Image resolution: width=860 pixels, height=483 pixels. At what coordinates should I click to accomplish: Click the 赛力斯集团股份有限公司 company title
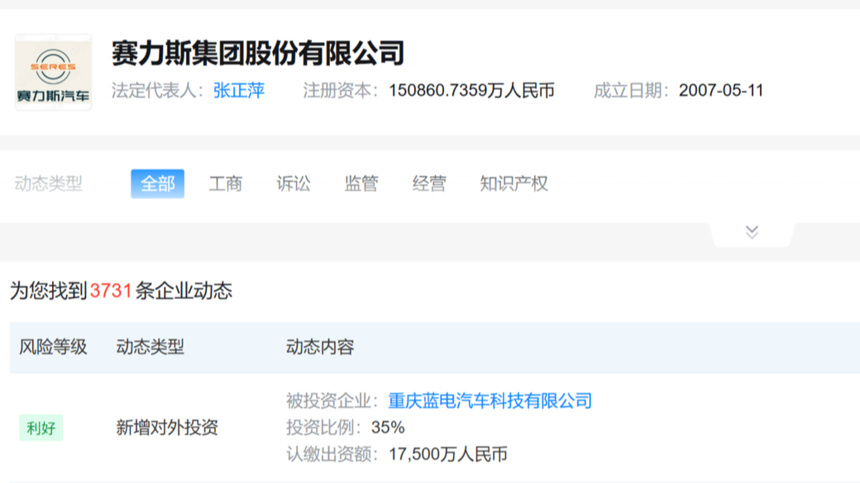pos(258,52)
